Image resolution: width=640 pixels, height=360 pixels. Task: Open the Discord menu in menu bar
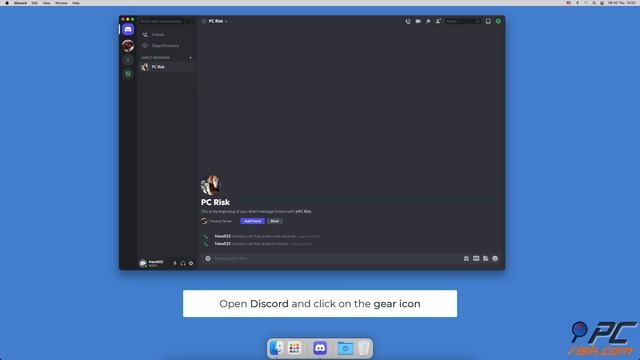(x=20, y=3)
